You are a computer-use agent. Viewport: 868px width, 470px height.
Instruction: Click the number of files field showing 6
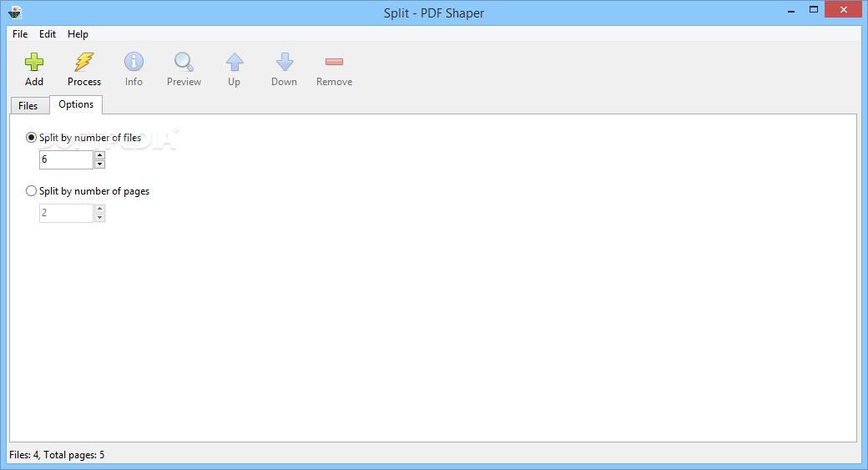tap(66, 160)
